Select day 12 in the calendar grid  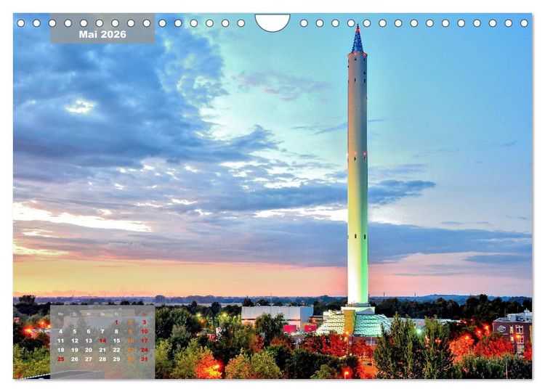point(74,341)
